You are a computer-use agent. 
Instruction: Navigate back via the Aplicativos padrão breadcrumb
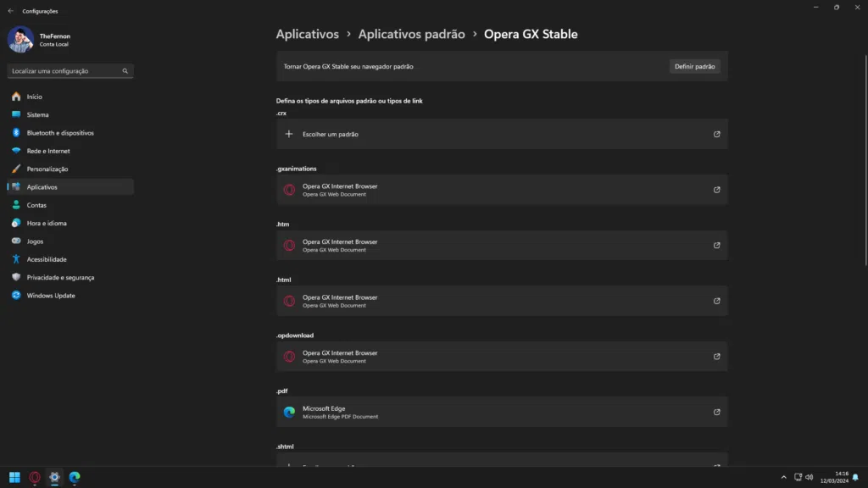[411, 34]
